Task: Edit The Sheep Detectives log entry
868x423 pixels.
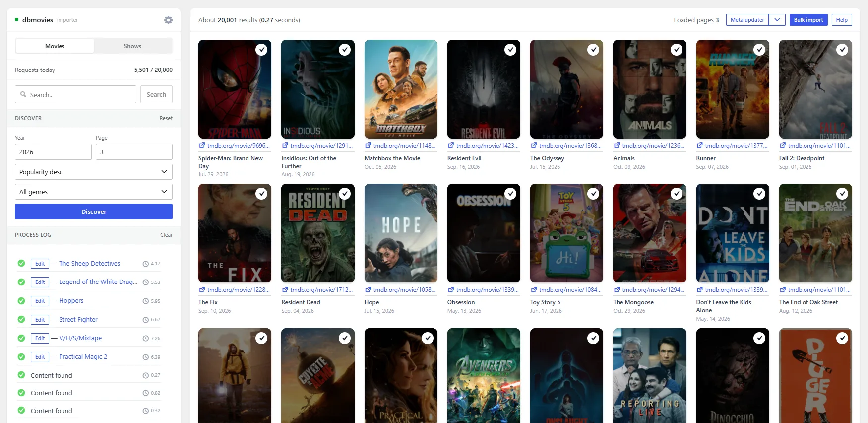Action: (40, 264)
